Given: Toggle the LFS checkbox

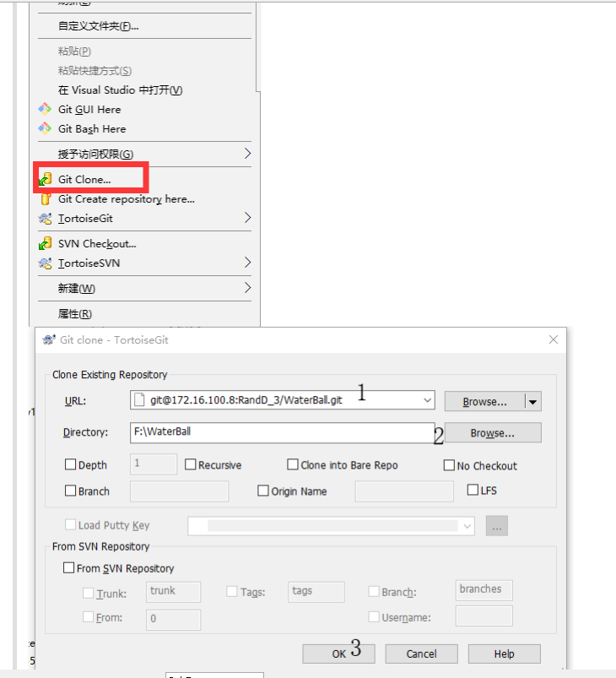Looking at the screenshot, I should (473, 490).
